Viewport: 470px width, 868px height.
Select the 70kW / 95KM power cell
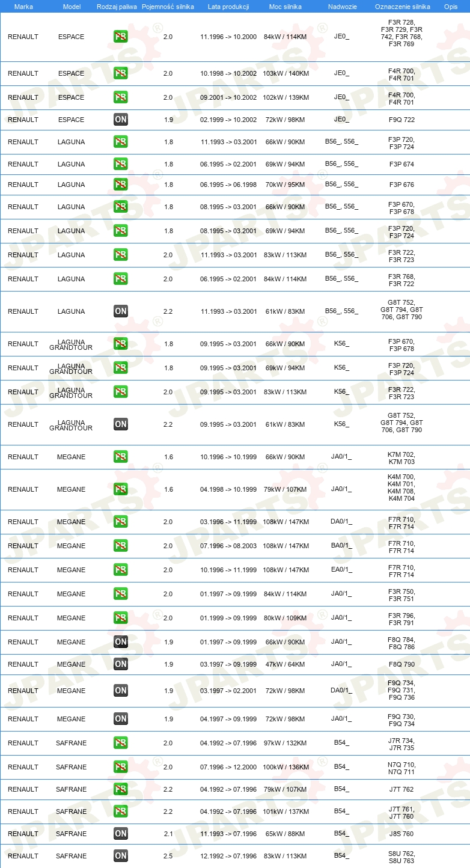click(285, 185)
